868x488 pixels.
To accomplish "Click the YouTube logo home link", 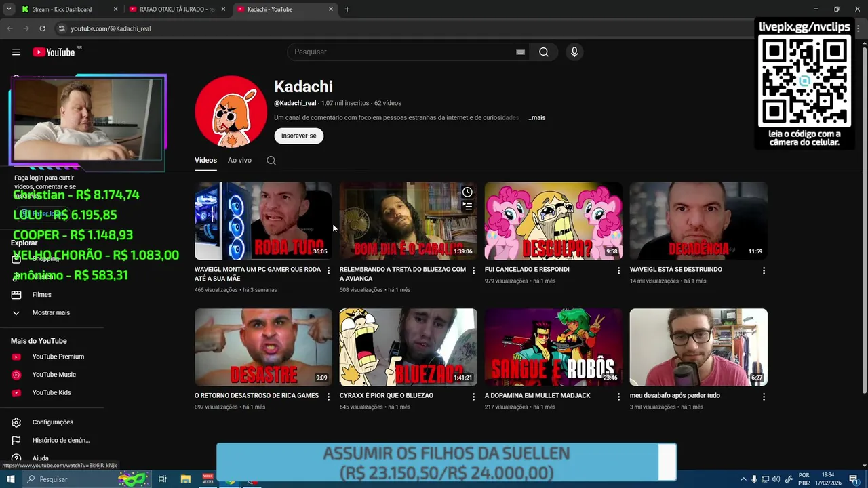I will [x=54, y=52].
